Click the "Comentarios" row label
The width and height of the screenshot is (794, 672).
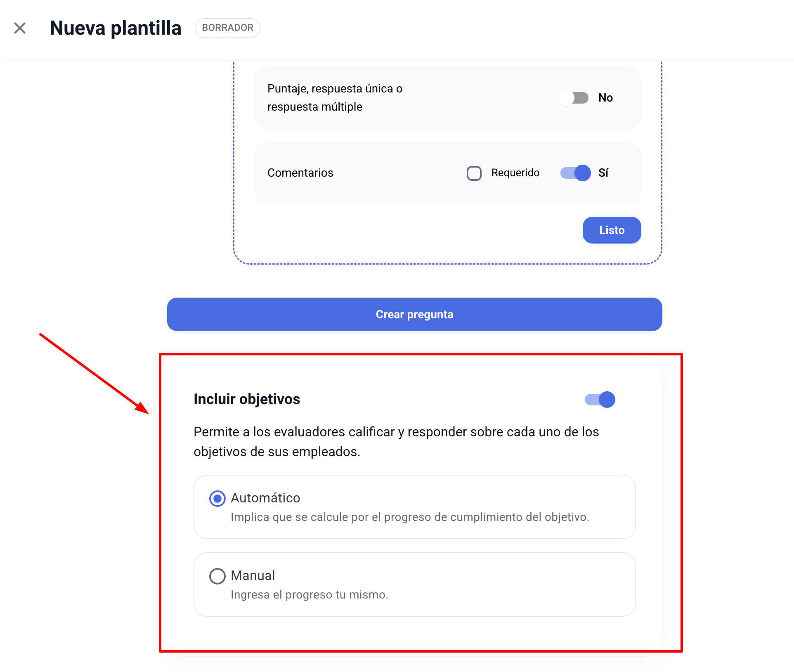[x=300, y=173]
